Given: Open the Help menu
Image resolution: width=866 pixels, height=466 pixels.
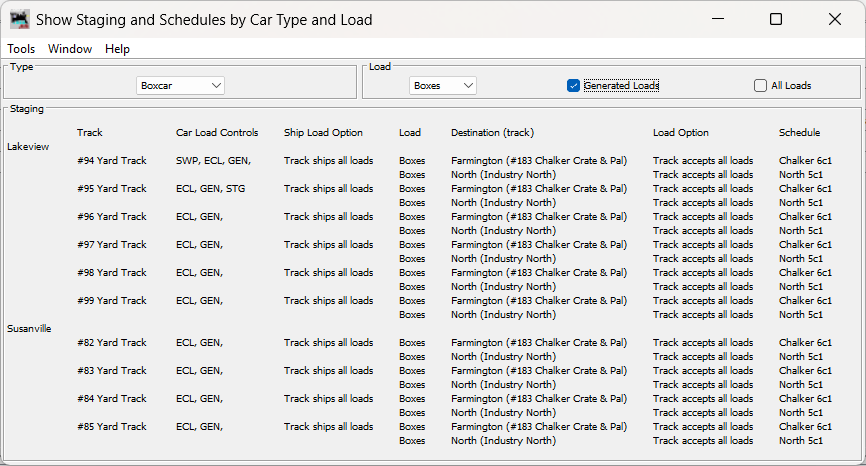Looking at the screenshot, I should 117,49.
